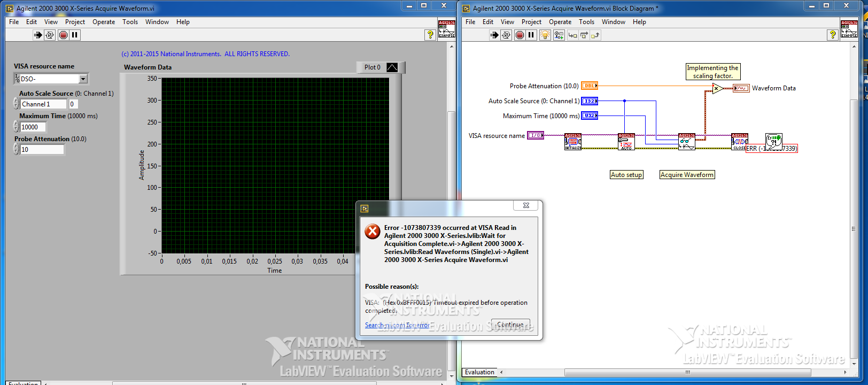868x385 pixels.
Task: Click Run Continuously in Block Diagram toolbar
Action: point(506,35)
